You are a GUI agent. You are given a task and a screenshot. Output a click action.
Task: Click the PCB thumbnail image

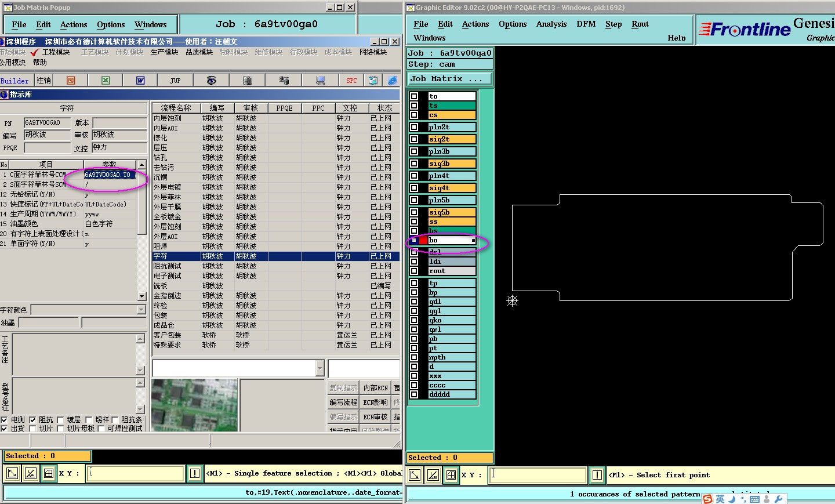194,405
